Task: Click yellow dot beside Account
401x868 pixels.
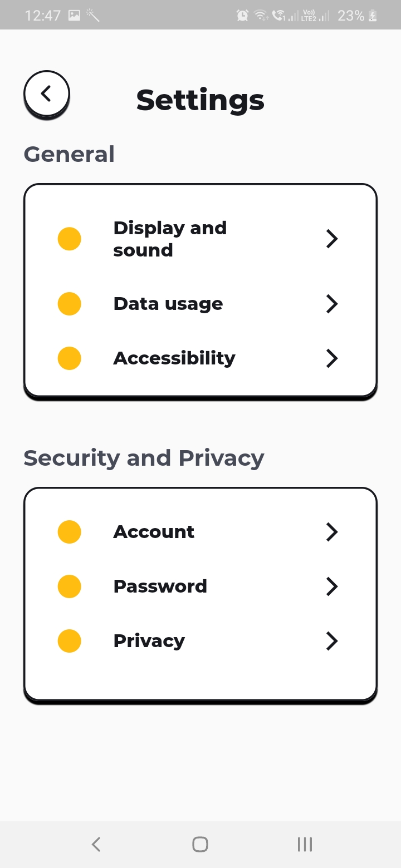Action: pos(70,532)
